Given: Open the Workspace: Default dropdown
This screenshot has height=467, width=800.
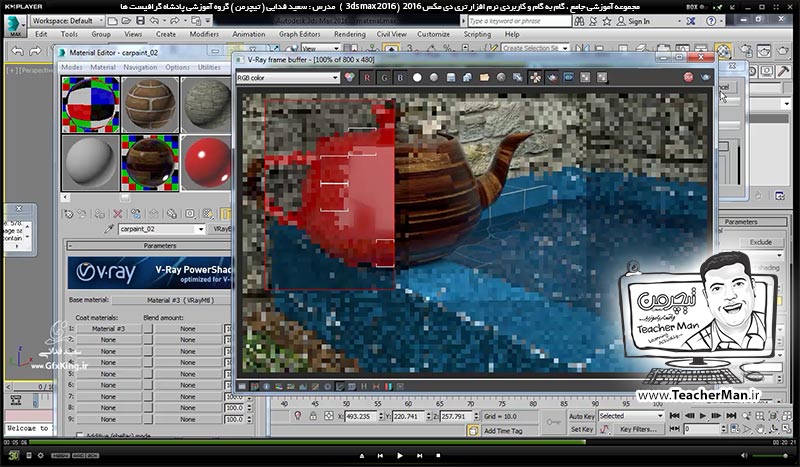Looking at the screenshot, I should [x=67, y=21].
